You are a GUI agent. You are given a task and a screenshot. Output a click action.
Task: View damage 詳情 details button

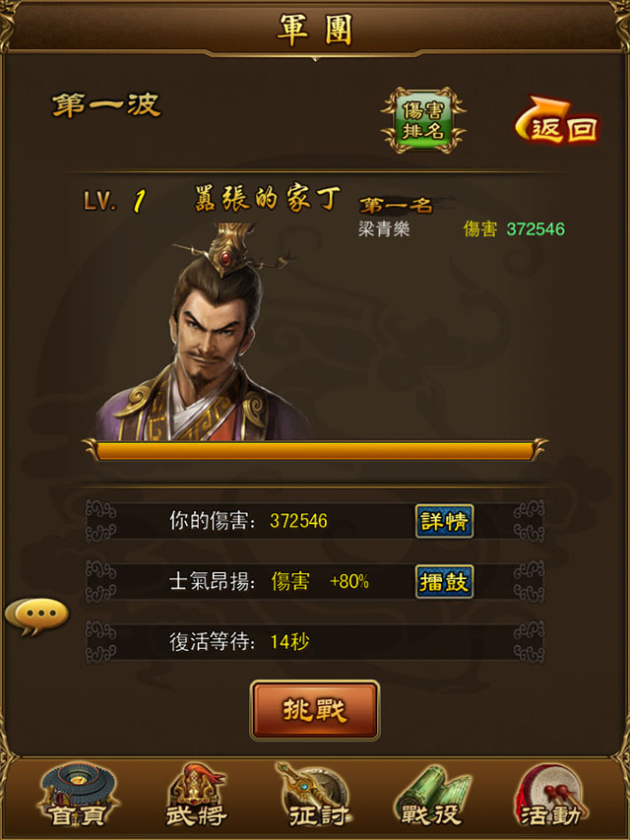[445, 521]
